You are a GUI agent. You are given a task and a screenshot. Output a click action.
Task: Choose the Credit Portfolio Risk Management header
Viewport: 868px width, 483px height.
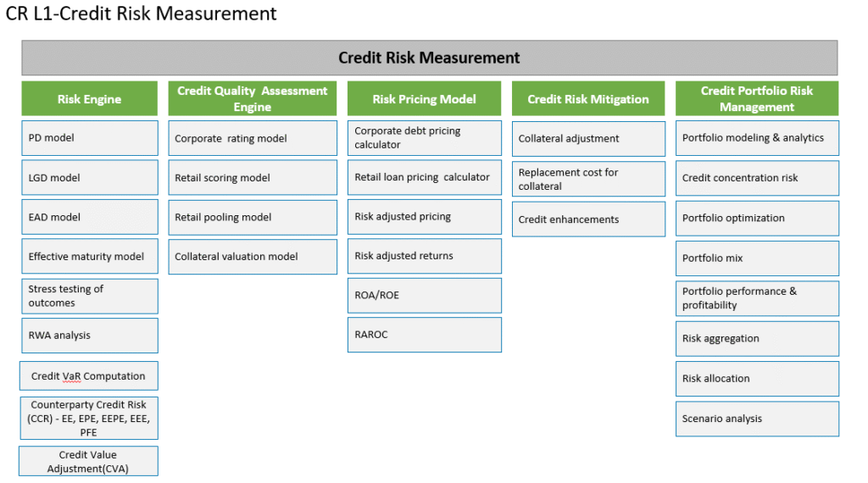pos(757,98)
